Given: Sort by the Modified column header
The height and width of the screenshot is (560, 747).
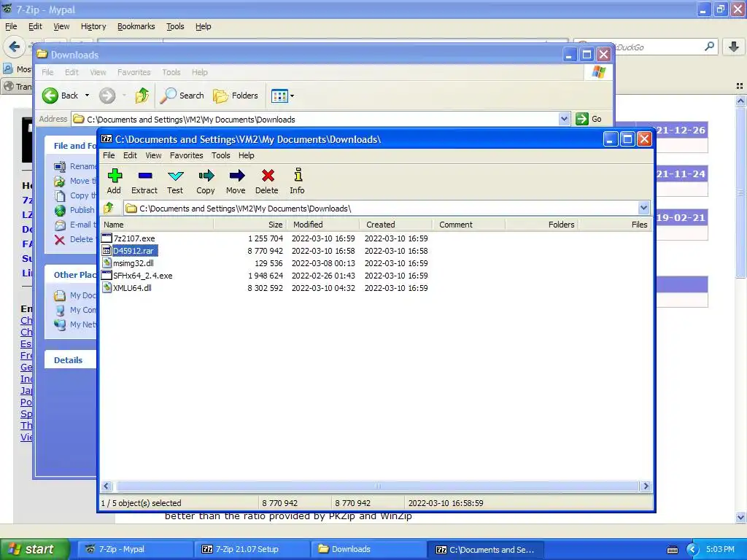Looking at the screenshot, I should (x=323, y=225).
